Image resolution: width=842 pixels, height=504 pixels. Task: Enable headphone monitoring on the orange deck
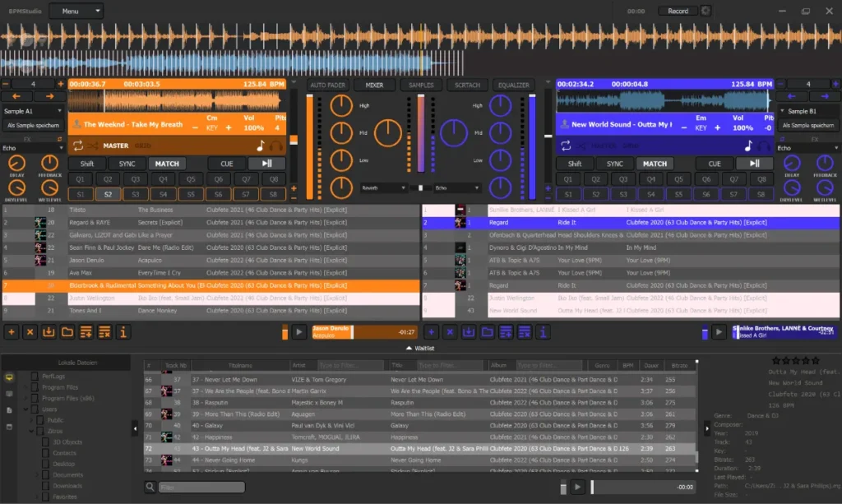(x=276, y=146)
